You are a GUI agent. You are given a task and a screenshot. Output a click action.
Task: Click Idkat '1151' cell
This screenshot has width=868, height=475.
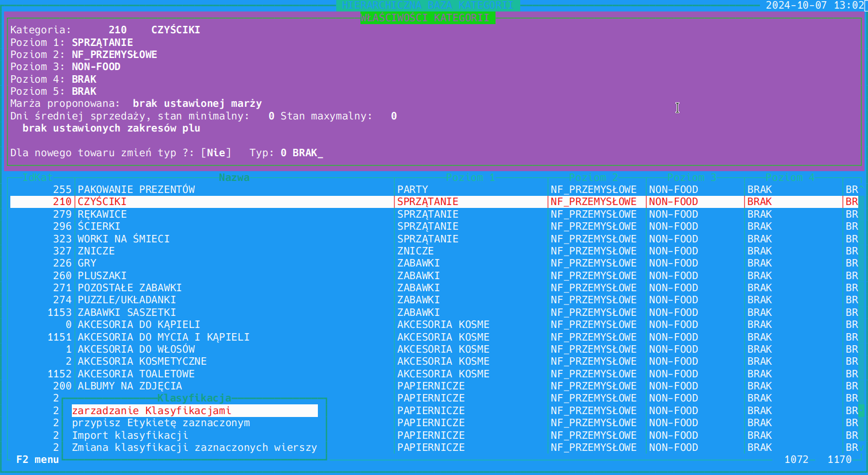click(x=59, y=337)
